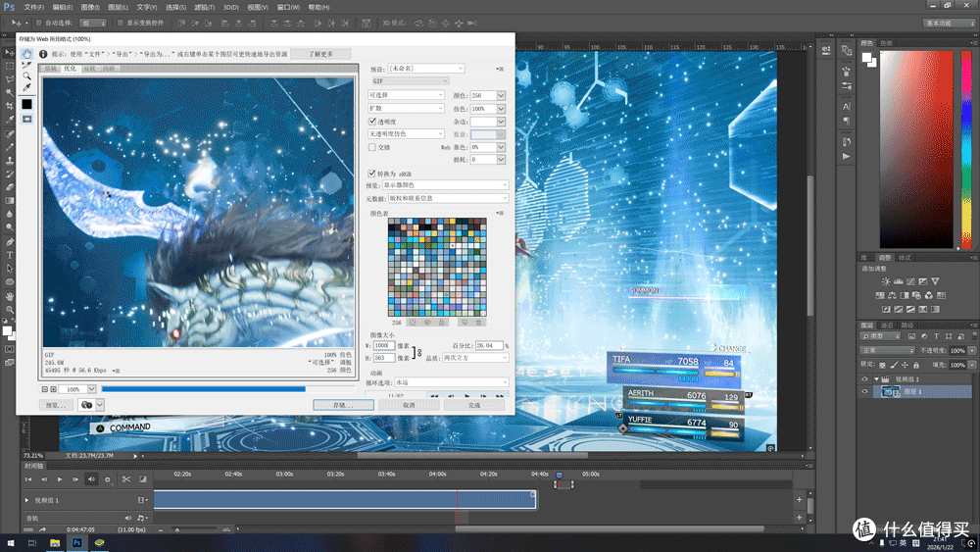
Task: Play the timeline with the play button
Action: (60, 479)
